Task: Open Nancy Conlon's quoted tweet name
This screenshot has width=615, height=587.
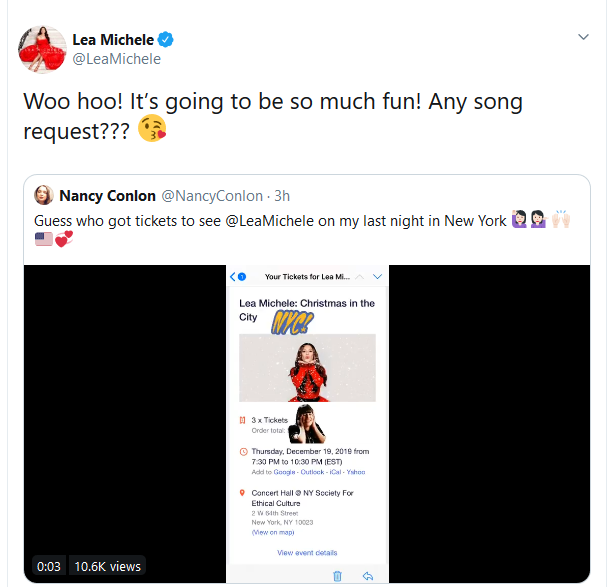Action: point(106,195)
